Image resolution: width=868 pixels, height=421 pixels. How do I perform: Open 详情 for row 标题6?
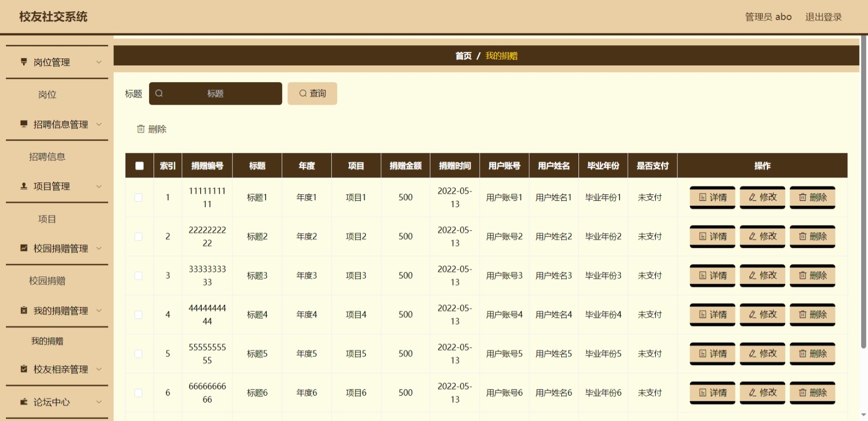click(x=712, y=392)
